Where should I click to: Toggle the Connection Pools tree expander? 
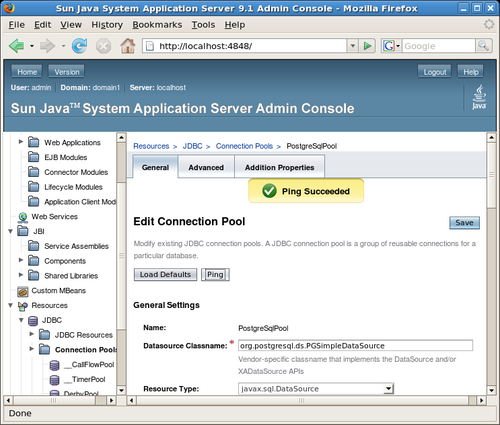pos(32,349)
